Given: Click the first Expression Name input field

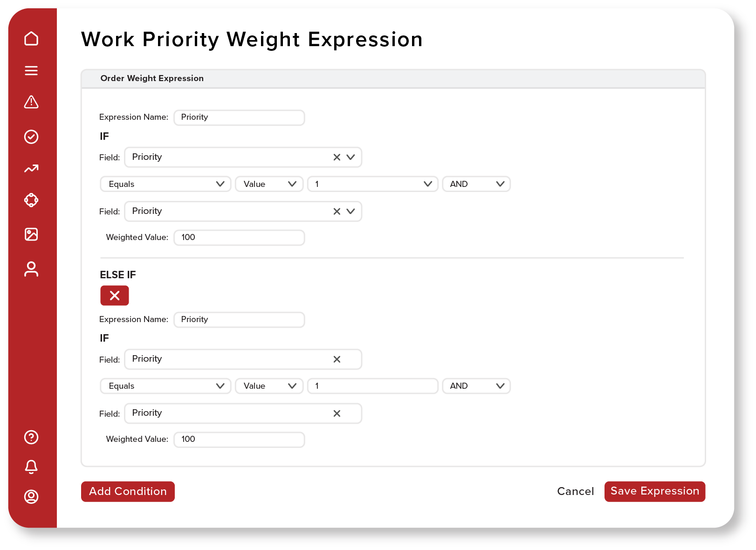Looking at the screenshot, I should 239,117.
